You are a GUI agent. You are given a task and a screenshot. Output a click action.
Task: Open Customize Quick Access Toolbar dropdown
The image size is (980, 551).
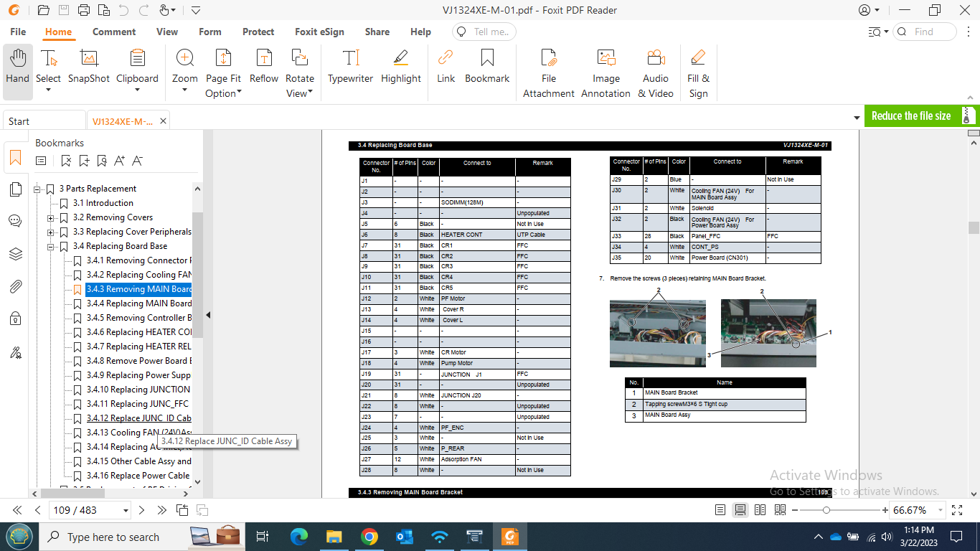click(x=196, y=10)
